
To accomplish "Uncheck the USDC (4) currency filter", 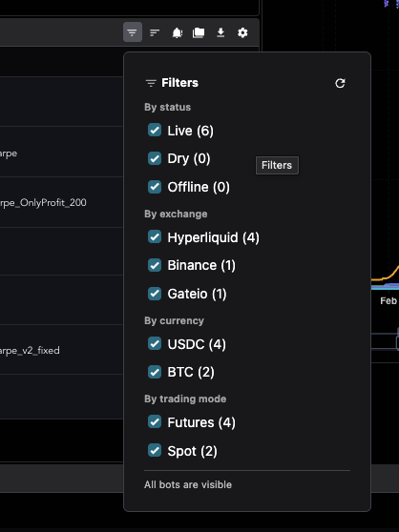I will 155,343.
